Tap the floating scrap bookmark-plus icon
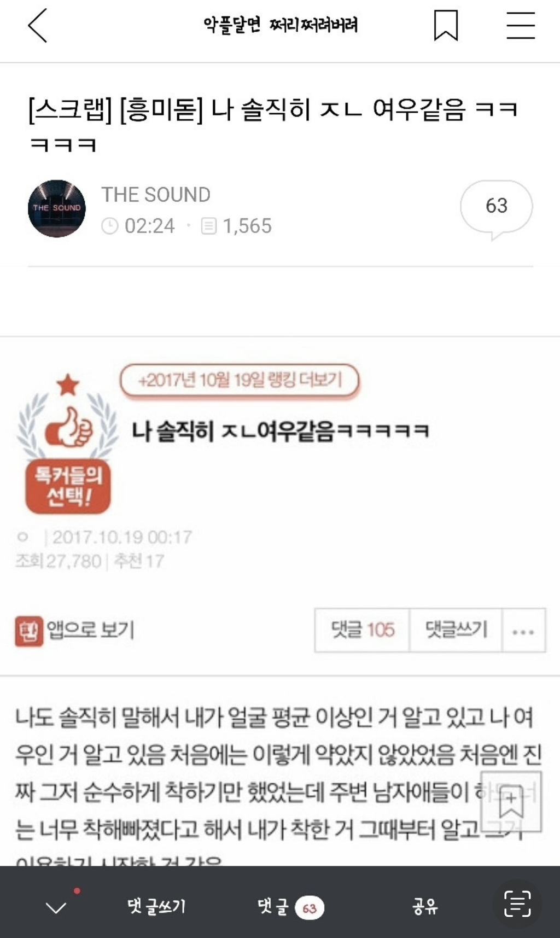 point(511,802)
